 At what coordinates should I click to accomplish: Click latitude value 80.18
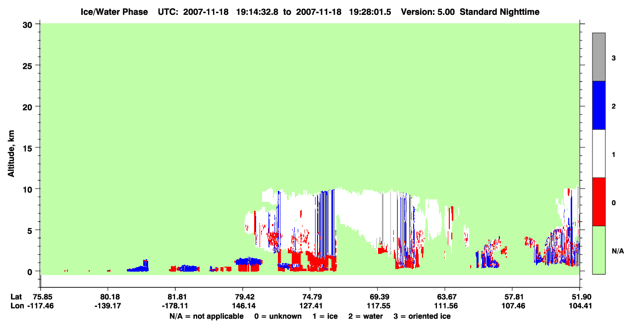(107, 297)
